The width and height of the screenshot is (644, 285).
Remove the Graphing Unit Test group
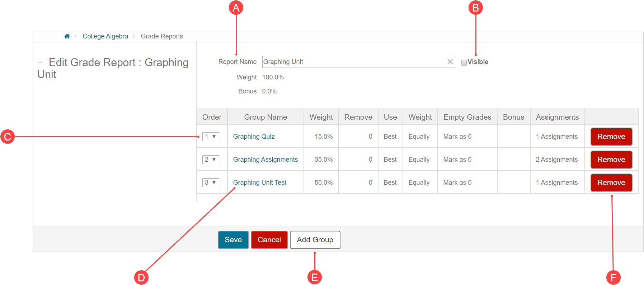pyautogui.click(x=611, y=183)
